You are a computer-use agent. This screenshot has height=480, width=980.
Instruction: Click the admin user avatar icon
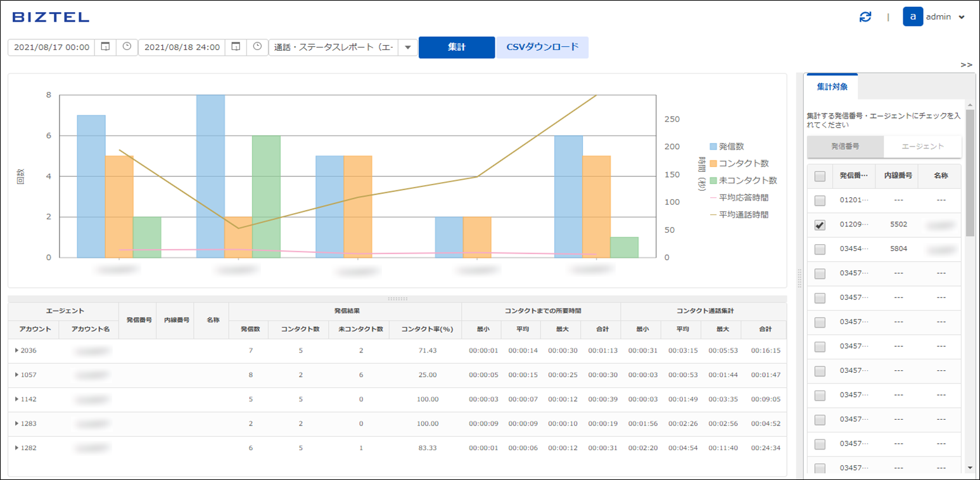coord(912,17)
